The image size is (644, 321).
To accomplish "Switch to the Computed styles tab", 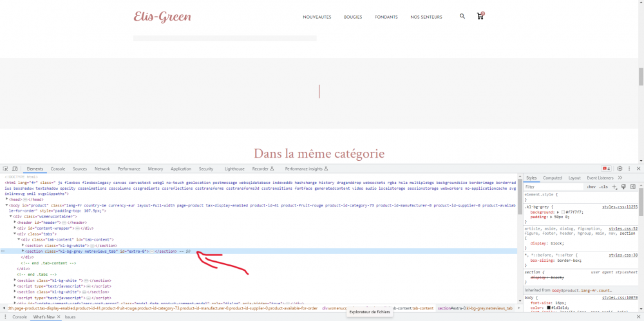I will point(553,178).
